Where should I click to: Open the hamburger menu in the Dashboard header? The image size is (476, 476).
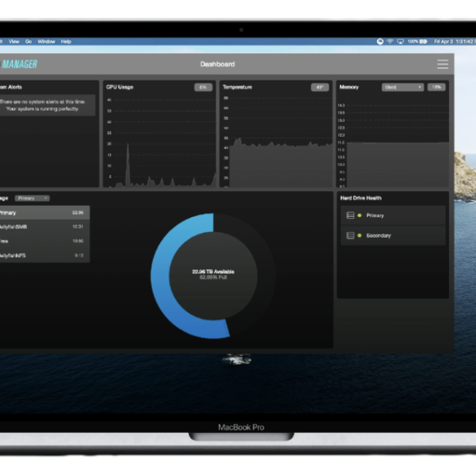click(x=443, y=64)
